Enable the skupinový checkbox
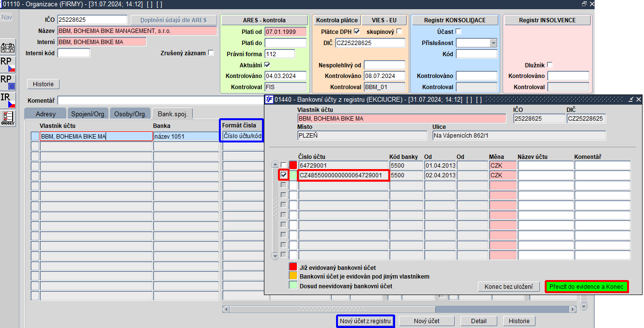This screenshot has height=328, width=644. click(x=399, y=31)
